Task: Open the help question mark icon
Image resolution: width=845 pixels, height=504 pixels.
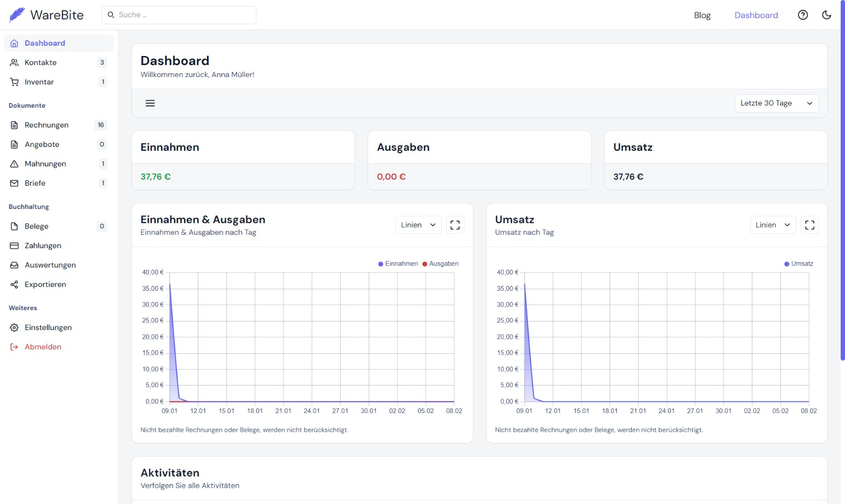Action: pyautogui.click(x=803, y=15)
